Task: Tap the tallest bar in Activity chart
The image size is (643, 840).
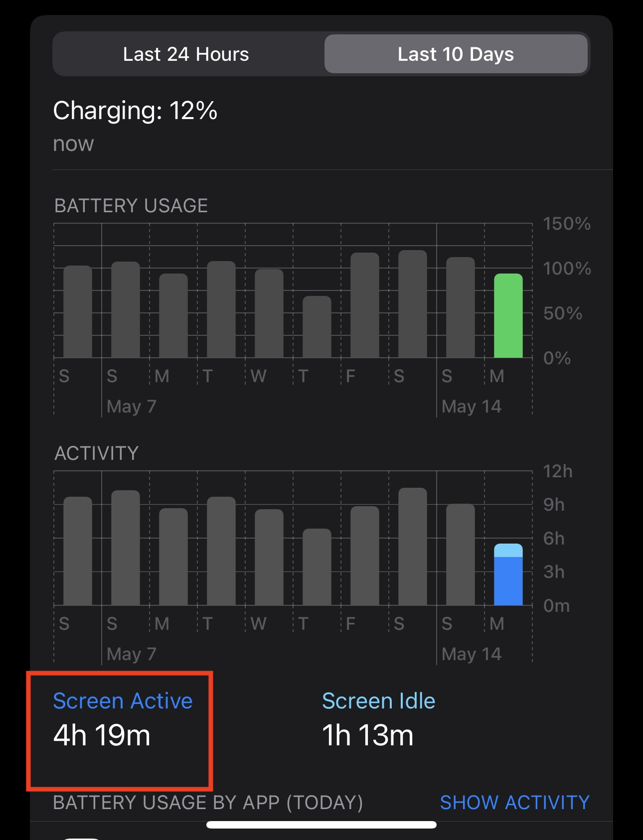Action: coord(413,547)
